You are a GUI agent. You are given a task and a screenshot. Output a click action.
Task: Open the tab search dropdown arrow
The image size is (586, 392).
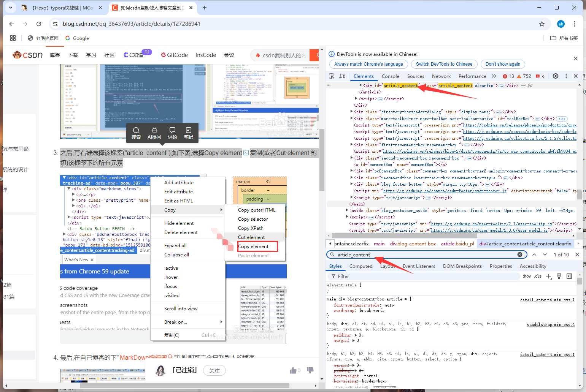click(10, 7)
